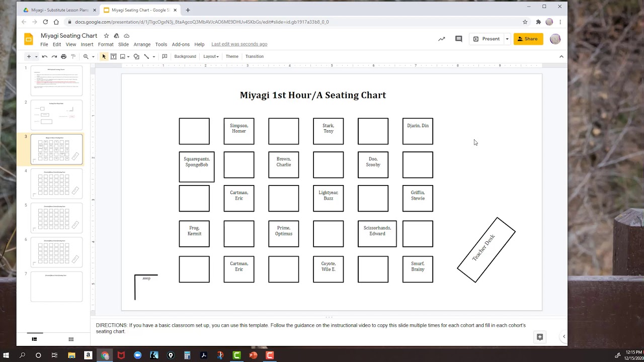Open comment history icon
Image resolution: width=644 pixels, height=362 pixels.
click(458, 39)
